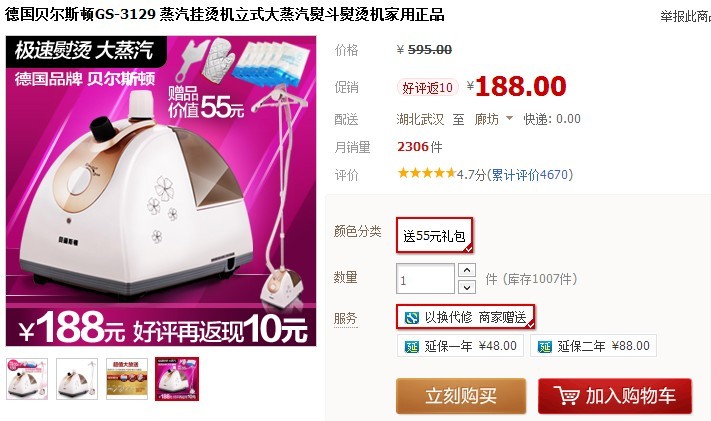Increase quantity with the up arrow
Viewport: 711px width, 421px height.
click(x=467, y=270)
